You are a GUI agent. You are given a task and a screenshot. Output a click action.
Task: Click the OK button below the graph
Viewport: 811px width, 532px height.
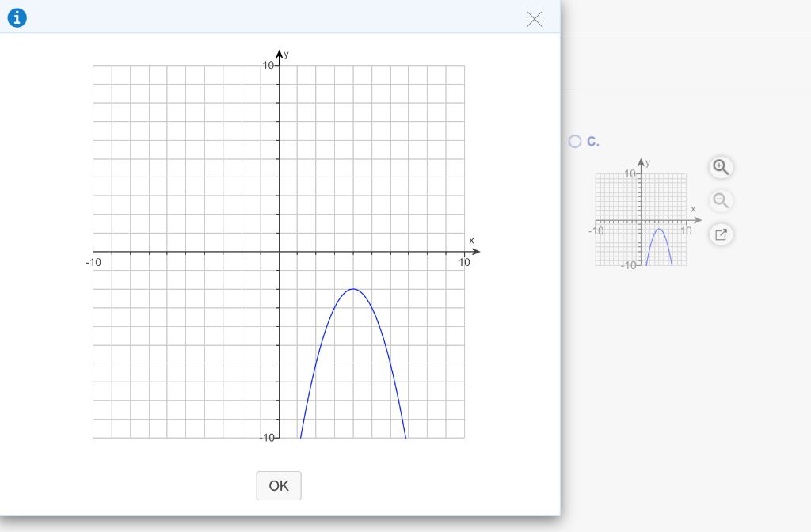point(278,485)
